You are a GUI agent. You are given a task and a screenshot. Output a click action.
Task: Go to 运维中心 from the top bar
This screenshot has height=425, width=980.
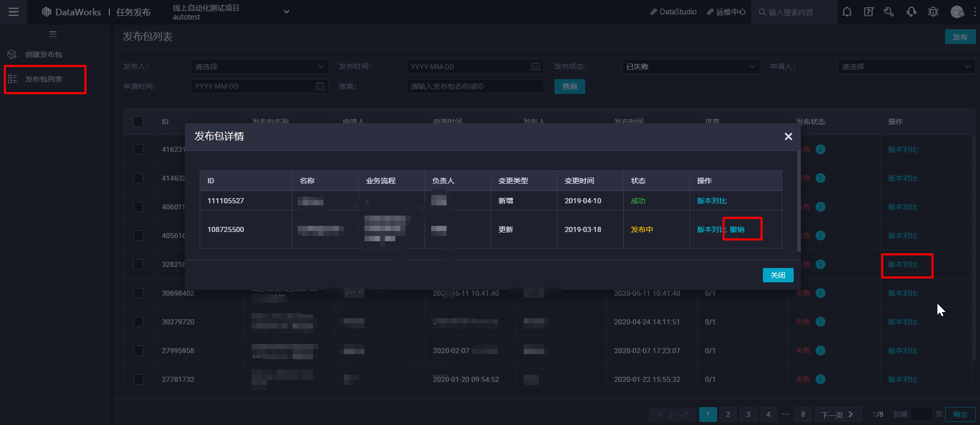click(x=726, y=12)
